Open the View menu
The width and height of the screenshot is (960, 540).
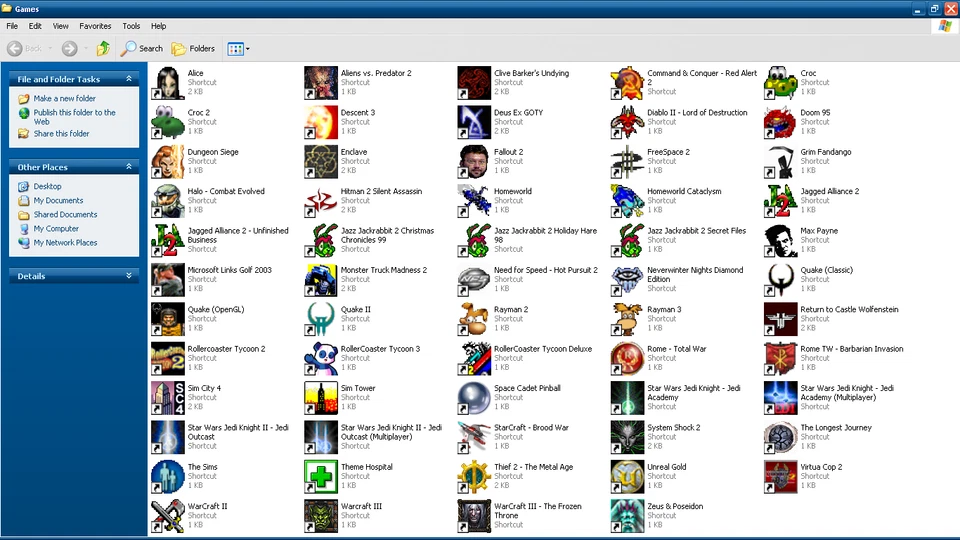pos(61,26)
